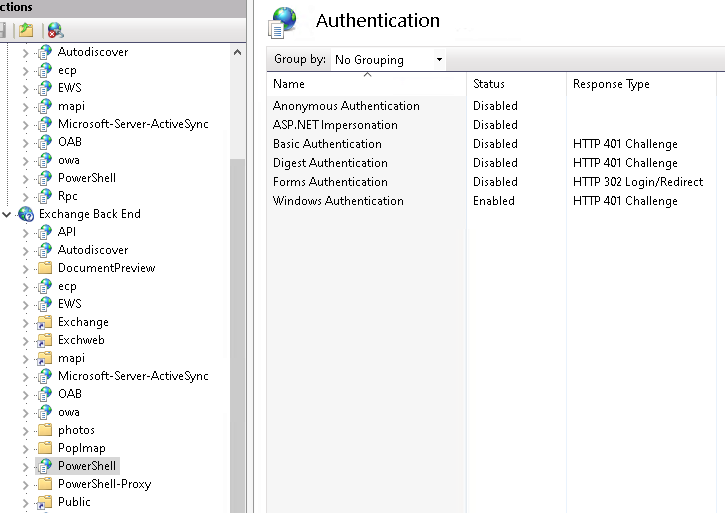This screenshot has height=513, width=725.
Task: Click the Rpc application icon
Action: click(x=45, y=196)
